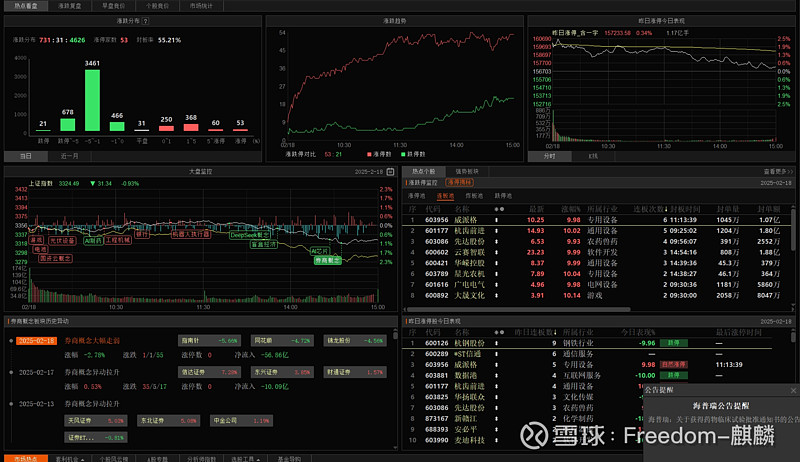Image resolution: width=800 pixels, height=462 pixels.
Task: Click the 券商概念大幅走弱 headline
Action: pos(92,341)
